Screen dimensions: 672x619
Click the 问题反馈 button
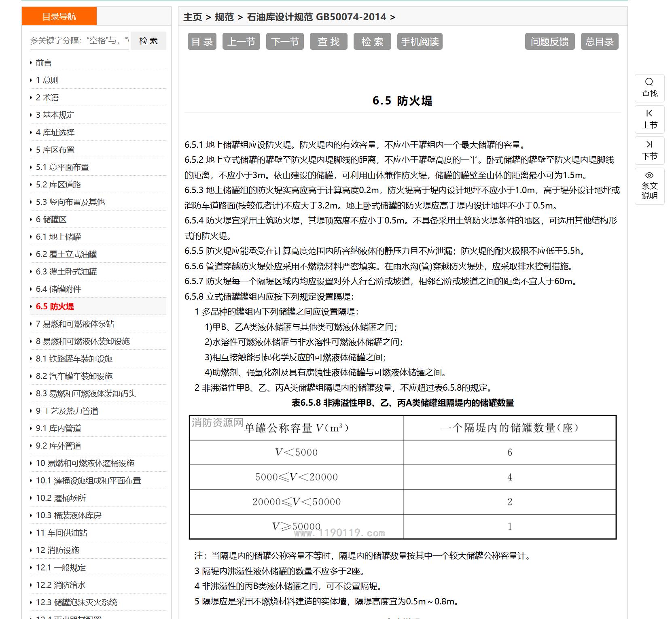(x=550, y=41)
